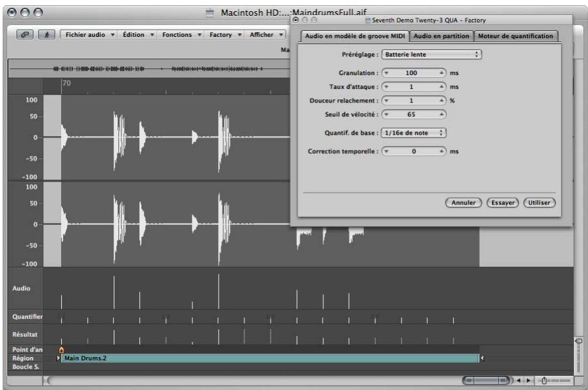The image size is (588, 390).
Task: Click the waveform overview strip
Action: [x=149, y=68]
